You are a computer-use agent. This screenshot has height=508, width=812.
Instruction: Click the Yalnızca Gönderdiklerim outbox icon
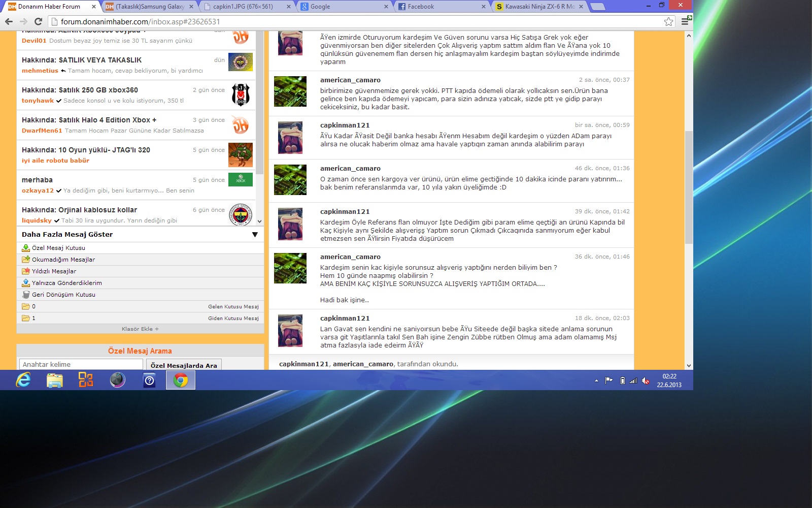coord(26,283)
